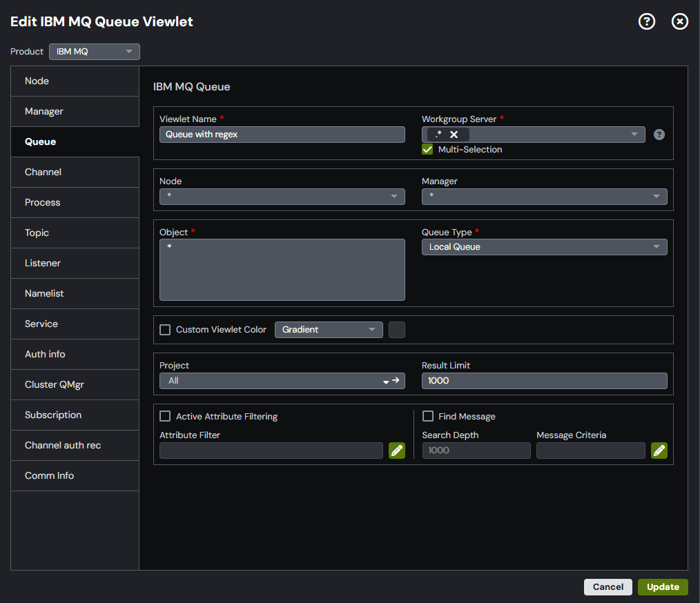Viewport: 700px width, 603px height.
Task: Select the Listener tab
Action: 75,263
